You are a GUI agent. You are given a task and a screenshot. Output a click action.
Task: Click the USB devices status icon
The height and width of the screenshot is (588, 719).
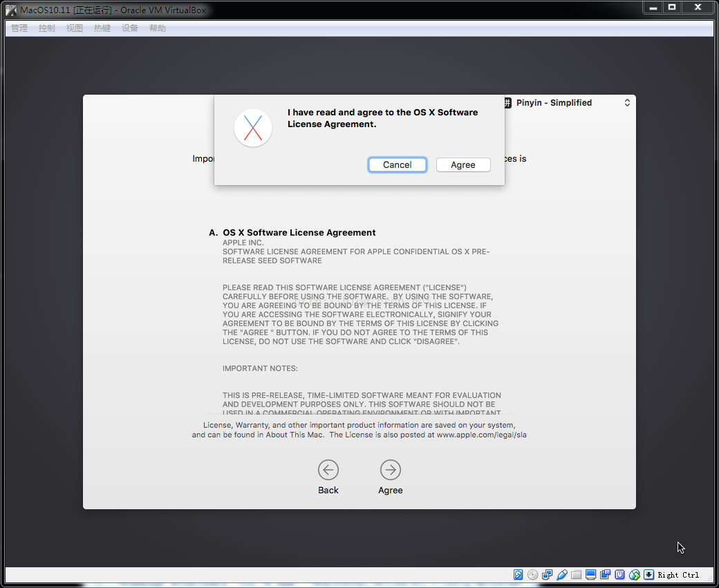[561, 575]
